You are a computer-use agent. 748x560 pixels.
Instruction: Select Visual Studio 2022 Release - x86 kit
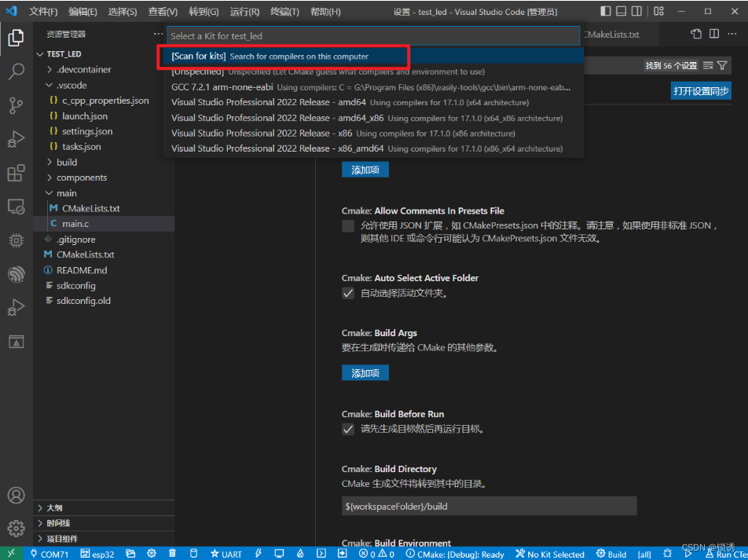click(373, 133)
